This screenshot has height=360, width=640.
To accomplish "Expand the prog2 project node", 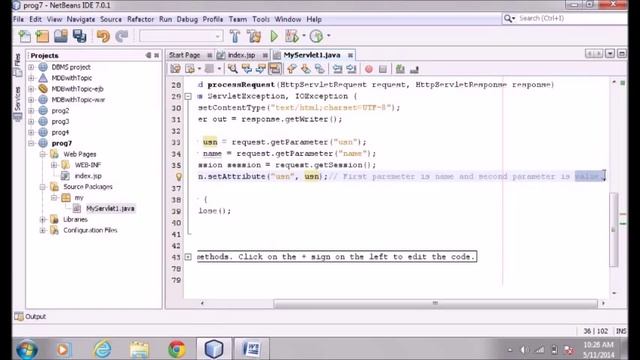I will pyautogui.click(x=31, y=111).
